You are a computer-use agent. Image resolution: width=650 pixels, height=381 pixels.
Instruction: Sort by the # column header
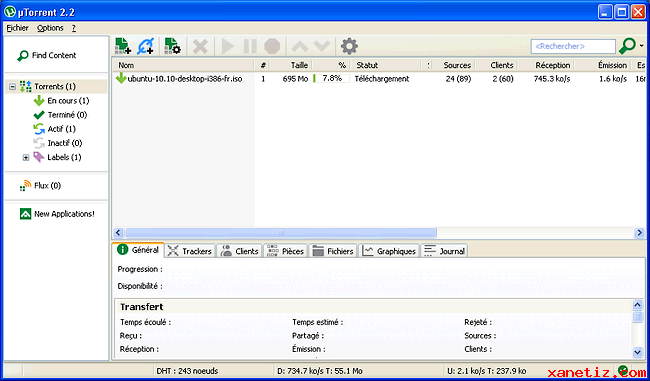tap(263, 65)
